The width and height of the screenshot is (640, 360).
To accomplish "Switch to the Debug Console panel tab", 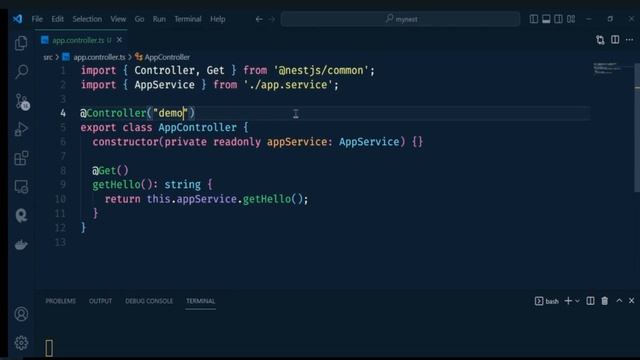I will click(149, 301).
